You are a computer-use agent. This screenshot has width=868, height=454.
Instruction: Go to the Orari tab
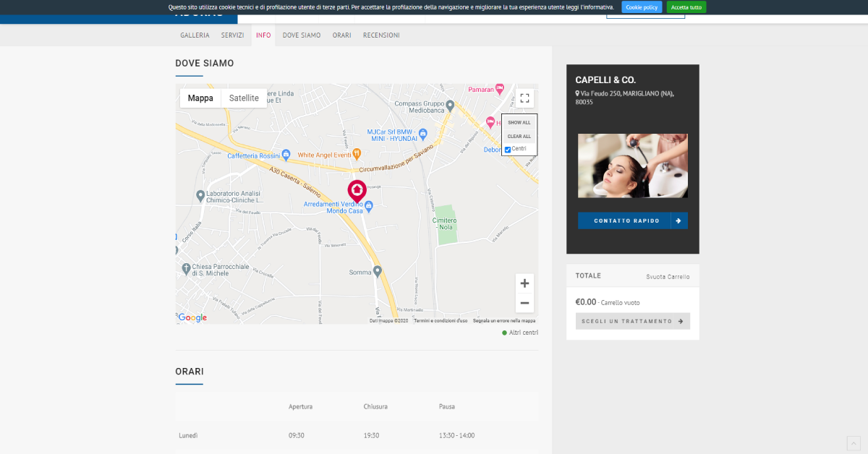click(x=341, y=35)
